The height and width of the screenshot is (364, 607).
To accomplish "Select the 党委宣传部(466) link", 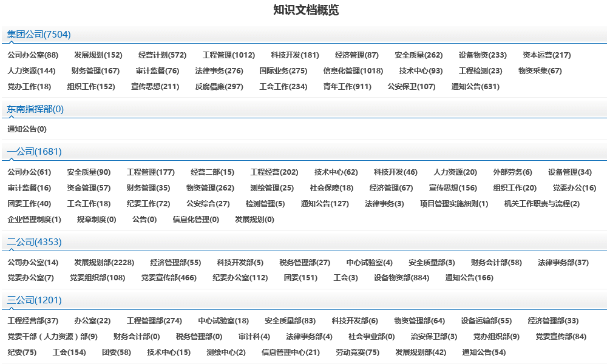I will (x=169, y=278).
